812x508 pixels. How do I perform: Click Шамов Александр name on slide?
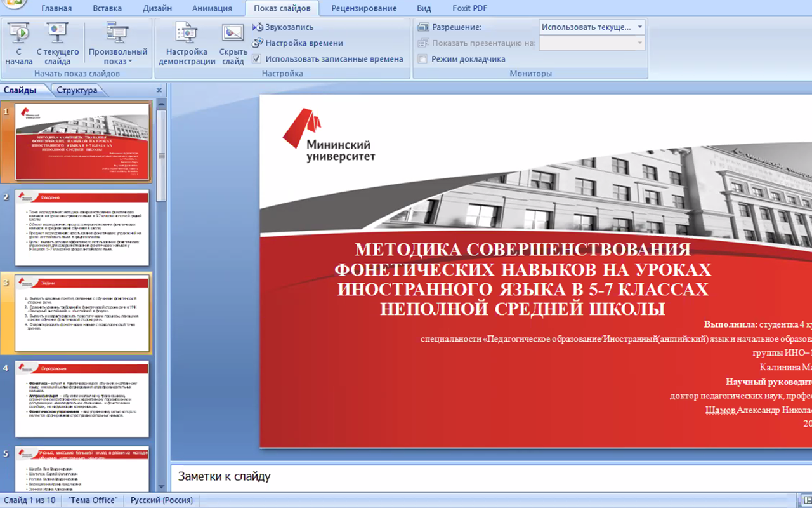758,410
